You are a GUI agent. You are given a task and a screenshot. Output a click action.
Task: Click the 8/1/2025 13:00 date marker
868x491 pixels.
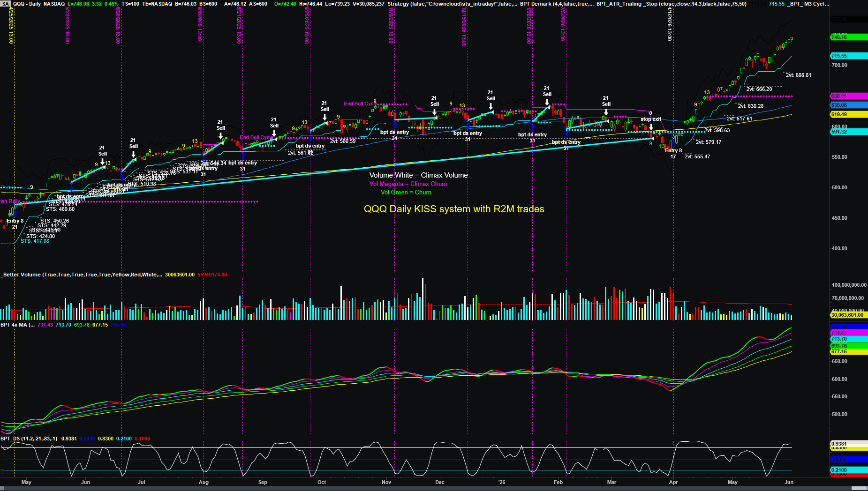point(200,24)
